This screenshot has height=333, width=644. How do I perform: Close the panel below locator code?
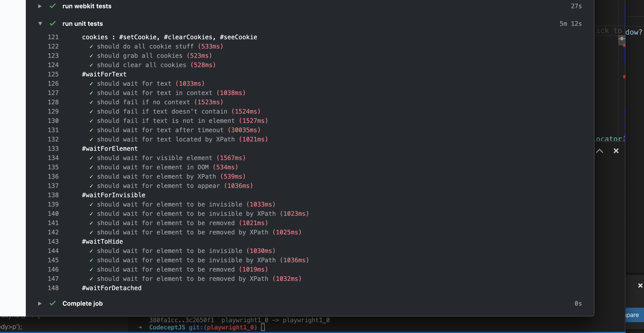[x=616, y=151]
